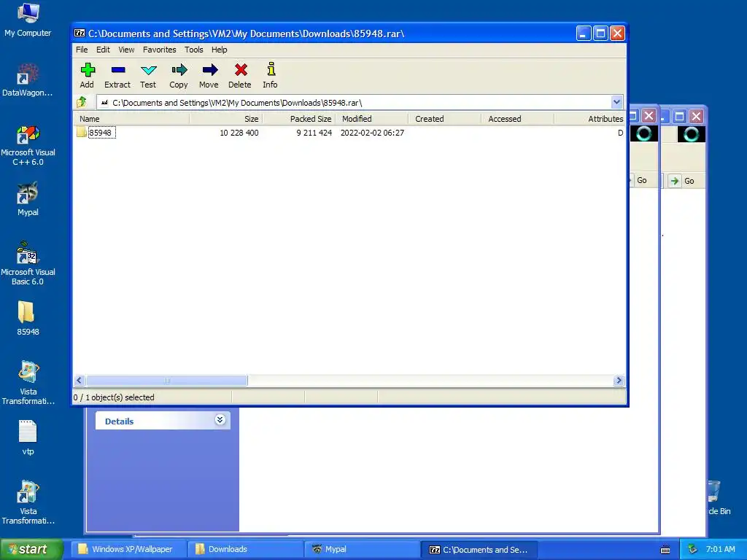Sort by the Packed Size column header
This screenshot has width=747, height=560.
(x=299, y=119)
